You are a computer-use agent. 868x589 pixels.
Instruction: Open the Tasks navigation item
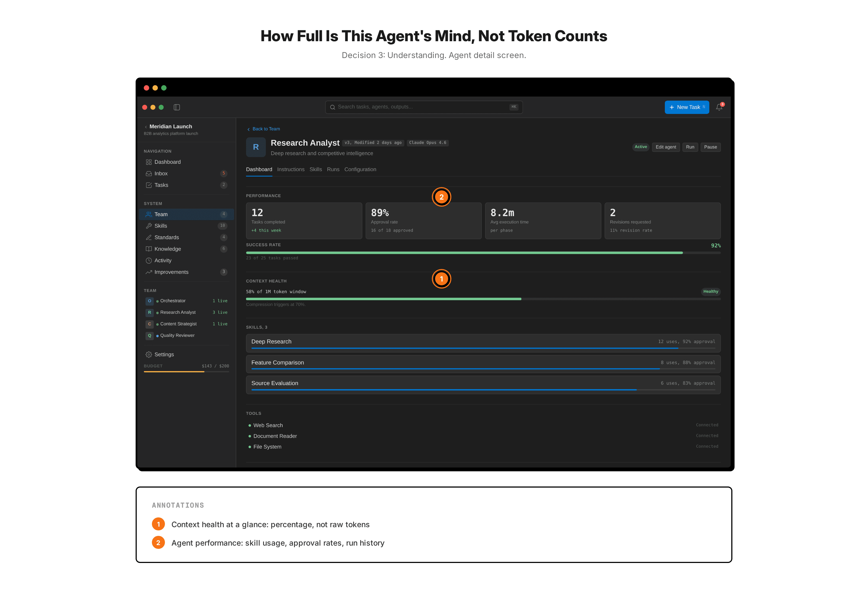click(186, 185)
